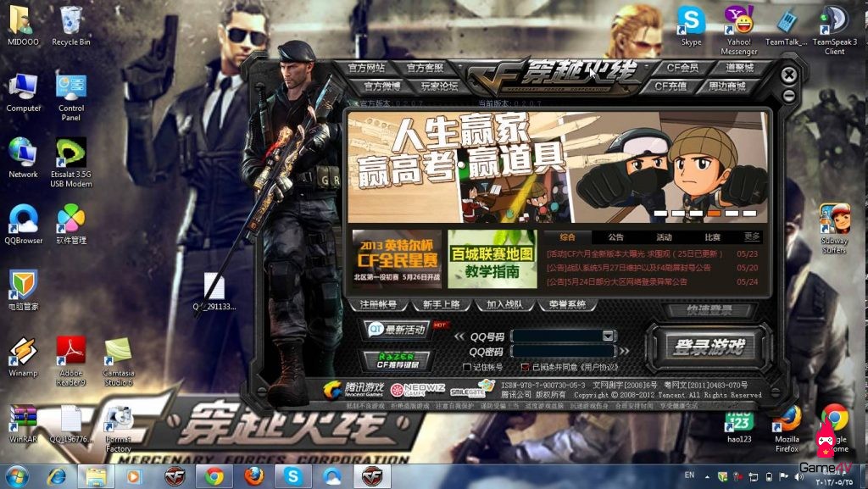This screenshot has height=489, width=868.
Task: Switch to the 公告 announcements tab
Action: point(616,237)
